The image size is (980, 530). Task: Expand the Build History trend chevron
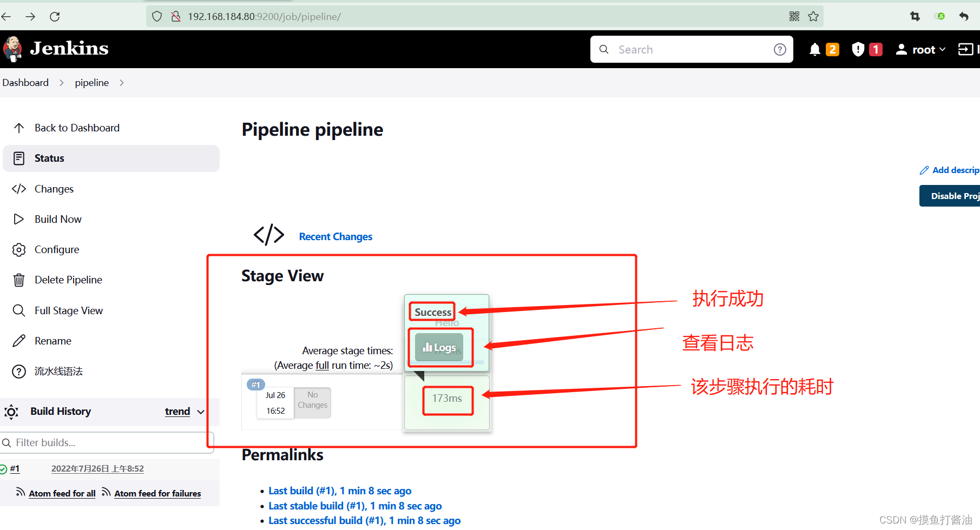coord(201,412)
